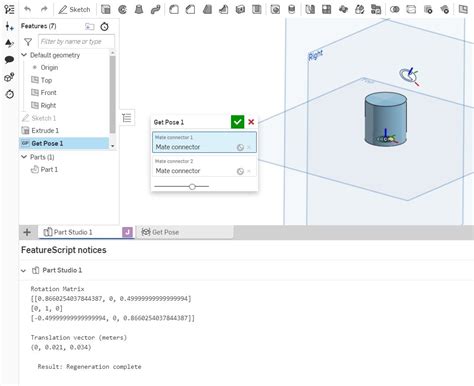Select the Fillet tool
This screenshot has width=474, height=386.
click(174, 10)
